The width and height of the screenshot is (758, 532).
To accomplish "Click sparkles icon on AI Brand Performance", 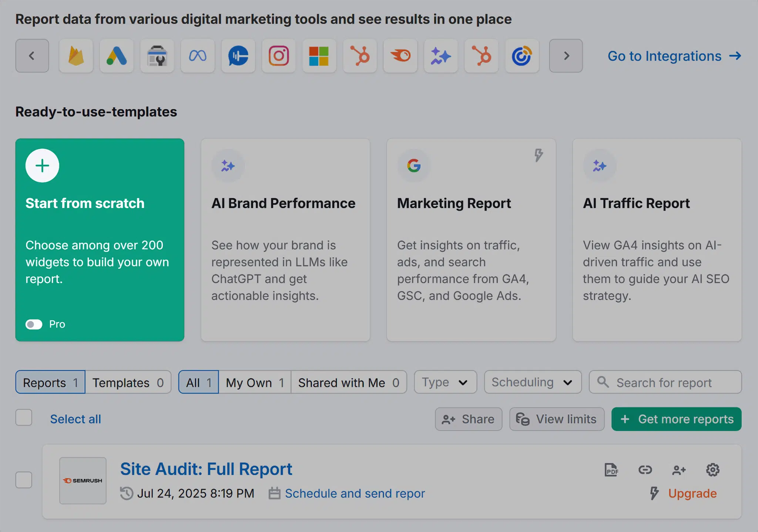I will point(228,165).
